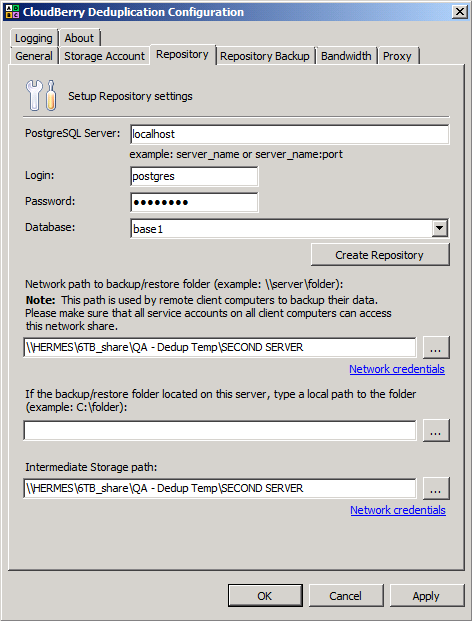Open Network credentials link under network path
This screenshot has width=472, height=621.
coord(397,369)
